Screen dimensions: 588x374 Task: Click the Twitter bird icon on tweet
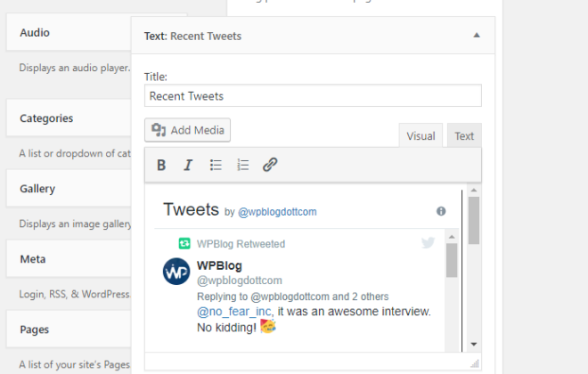428,243
